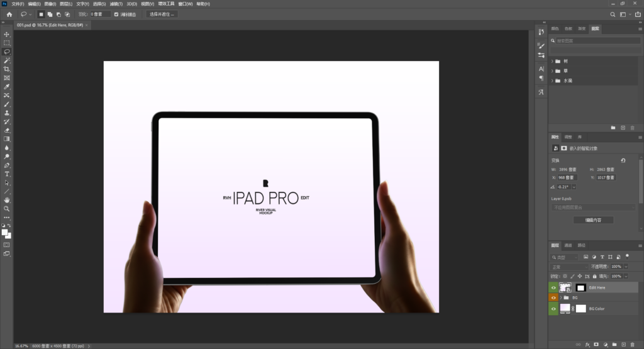Open the layer filter type dropdown
The image size is (644, 349).
(564, 257)
